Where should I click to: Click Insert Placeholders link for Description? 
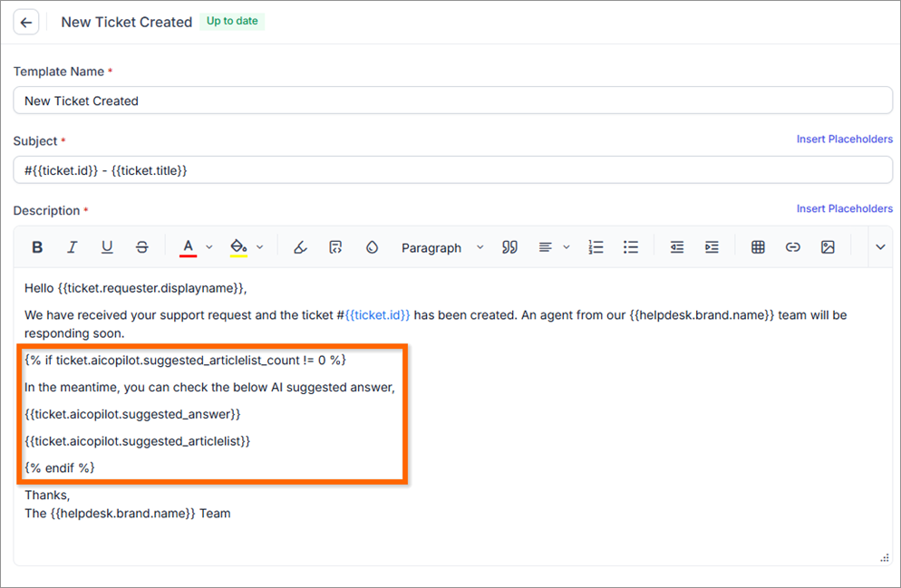tap(844, 208)
